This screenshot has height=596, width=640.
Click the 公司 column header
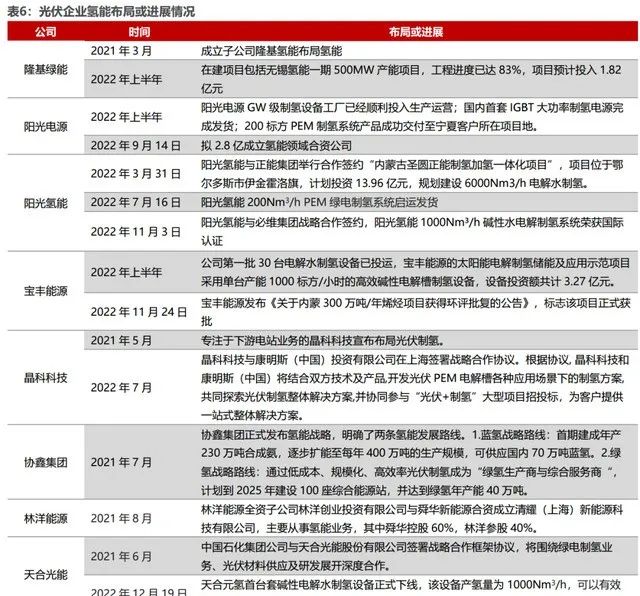(x=45, y=32)
